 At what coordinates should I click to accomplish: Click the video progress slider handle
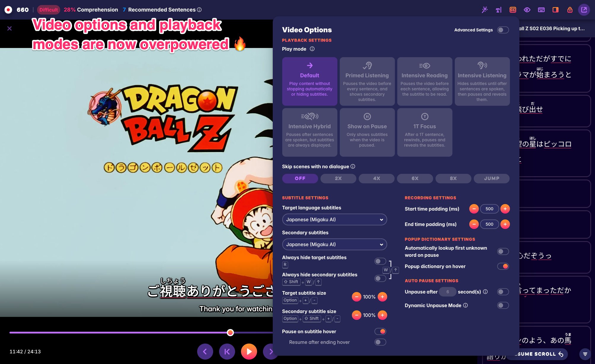tap(230, 333)
